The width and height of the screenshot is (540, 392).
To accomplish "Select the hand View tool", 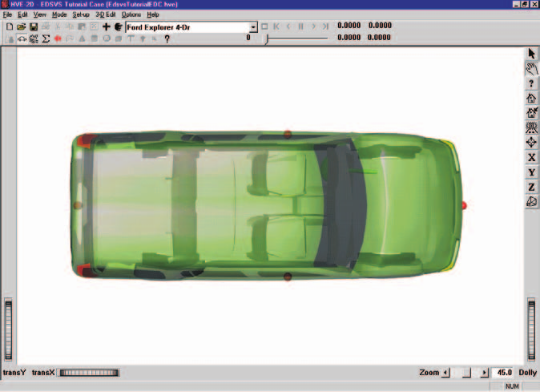I will (x=532, y=69).
